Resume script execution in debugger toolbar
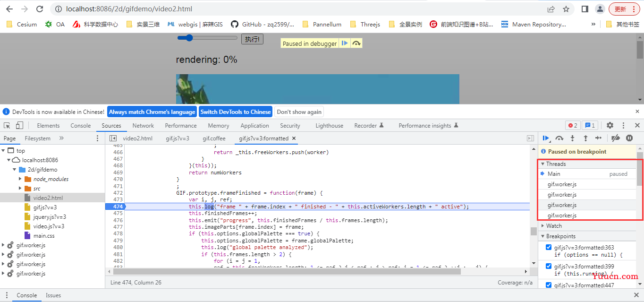This screenshot has height=302, width=644. pos(546,138)
